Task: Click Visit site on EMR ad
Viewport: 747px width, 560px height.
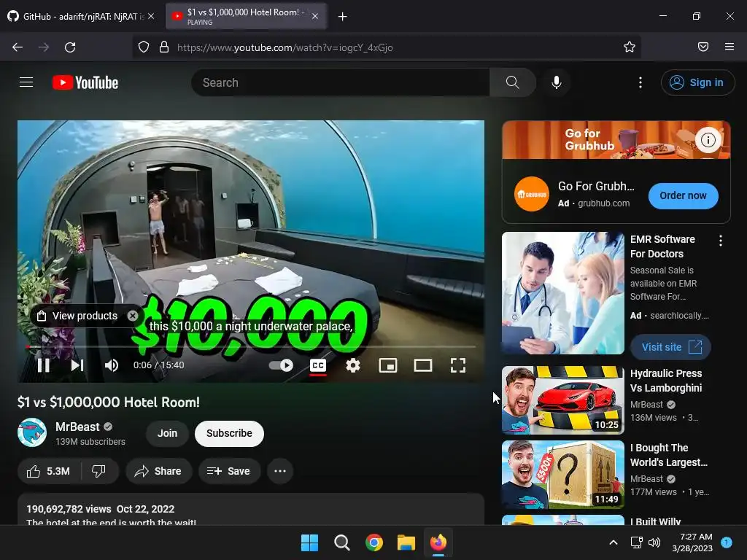Action: [671, 347]
